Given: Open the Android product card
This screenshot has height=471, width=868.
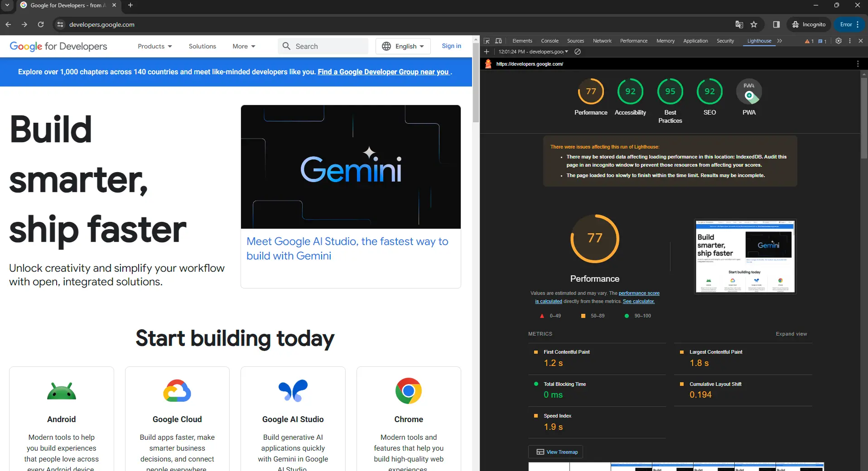Looking at the screenshot, I should click(62, 419).
